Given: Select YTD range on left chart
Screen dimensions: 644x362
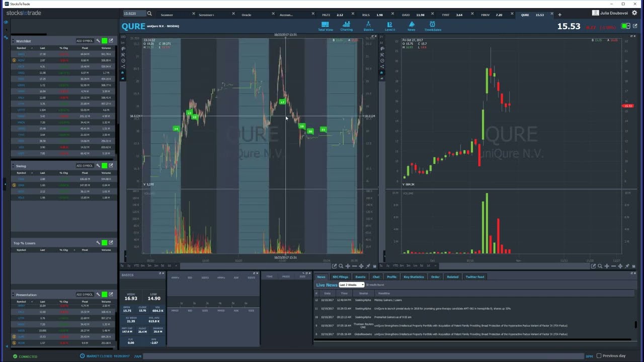Looking at the screenshot, I should click(x=135, y=265).
